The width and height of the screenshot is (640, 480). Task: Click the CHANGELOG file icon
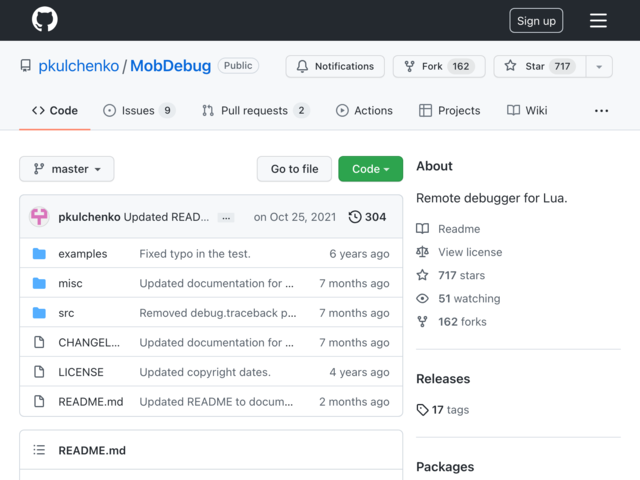click(39, 342)
